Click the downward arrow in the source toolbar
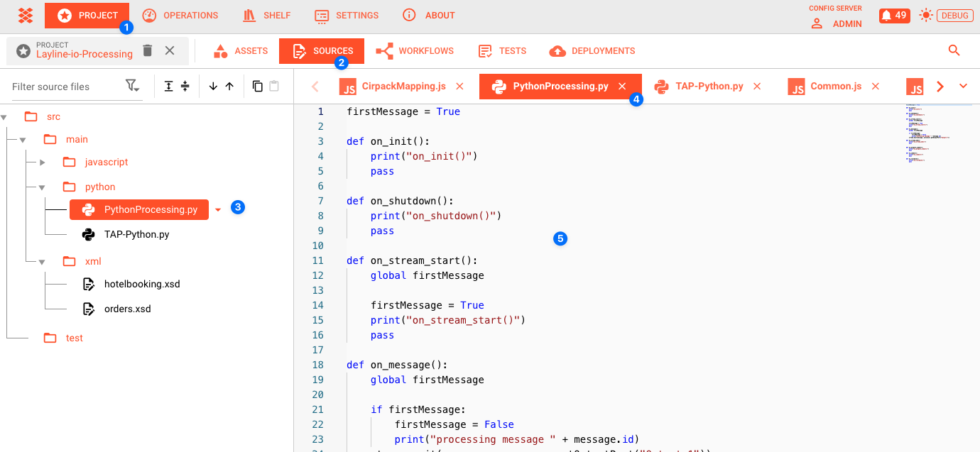 pyautogui.click(x=212, y=86)
